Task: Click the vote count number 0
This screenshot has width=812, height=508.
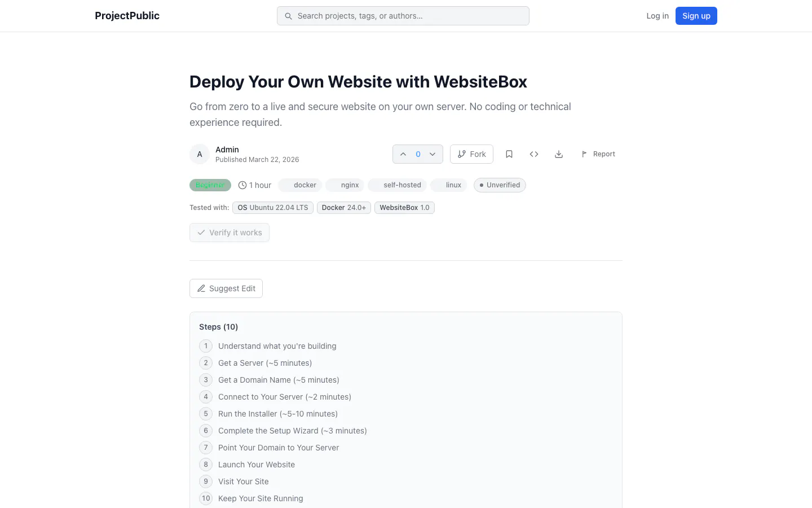Action: (x=418, y=154)
